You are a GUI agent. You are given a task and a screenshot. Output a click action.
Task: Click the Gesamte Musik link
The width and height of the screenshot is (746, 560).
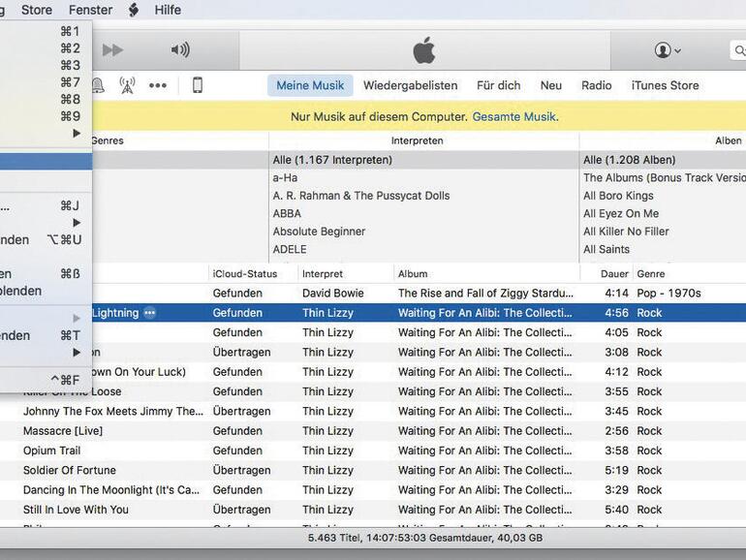[x=513, y=117]
